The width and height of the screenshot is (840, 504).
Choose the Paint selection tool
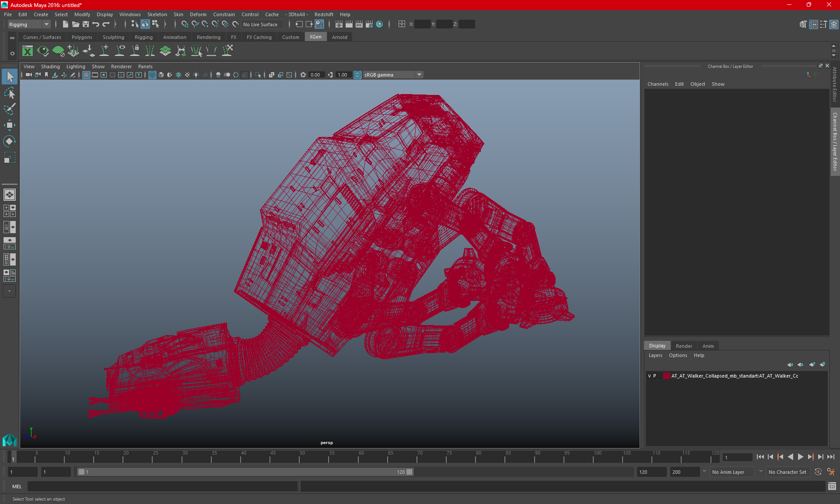click(10, 109)
